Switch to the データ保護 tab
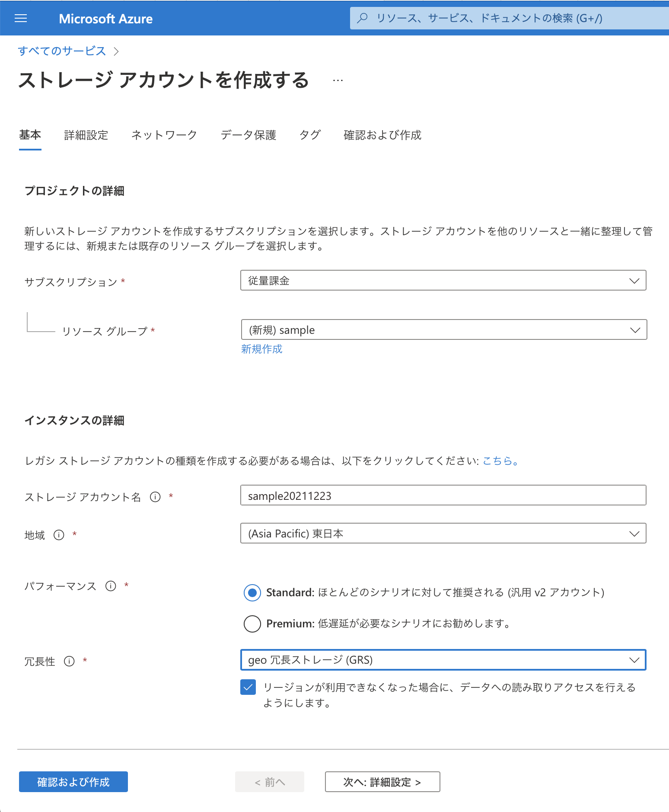The width and height of the screenshot is (669, 812). point(248,135)
